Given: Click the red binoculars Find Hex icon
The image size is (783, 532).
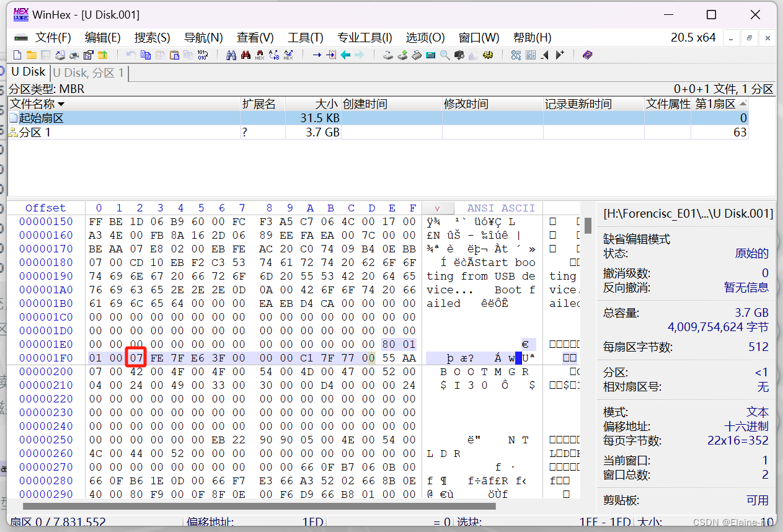Looking at the screenshot, I should click(246, 55).
